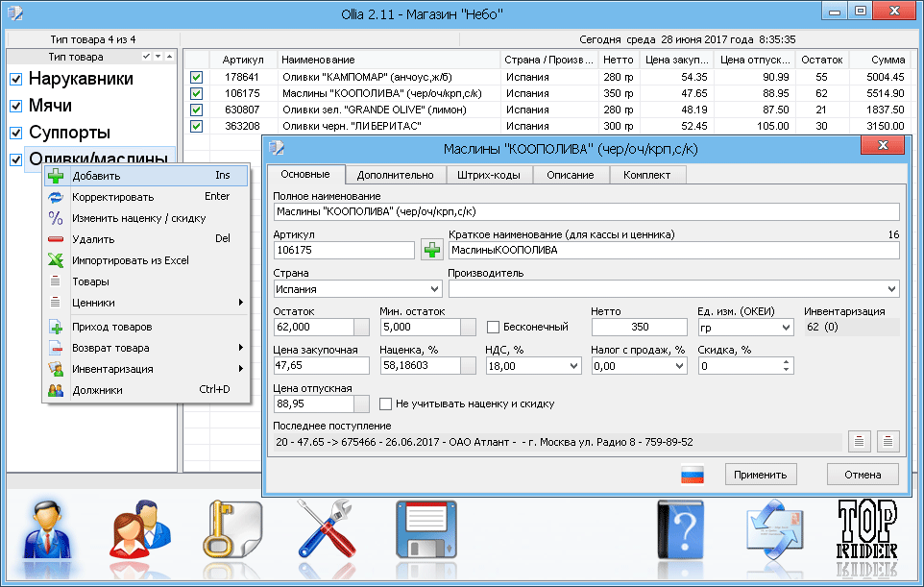Uncheck the row checkbox for article 178641
The image size is (924, 587).
tap(196, 77)
